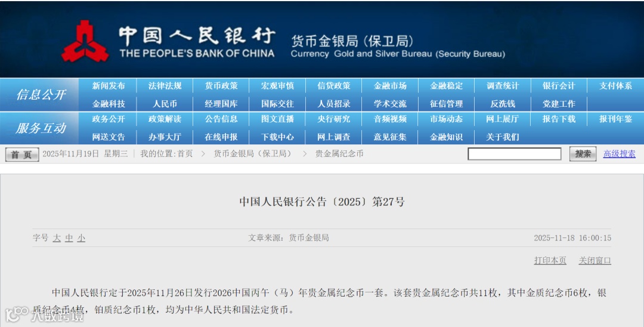Open 下载中心 menu item
This screenshot has width=644, height=327.
click(x=278, y=137)
